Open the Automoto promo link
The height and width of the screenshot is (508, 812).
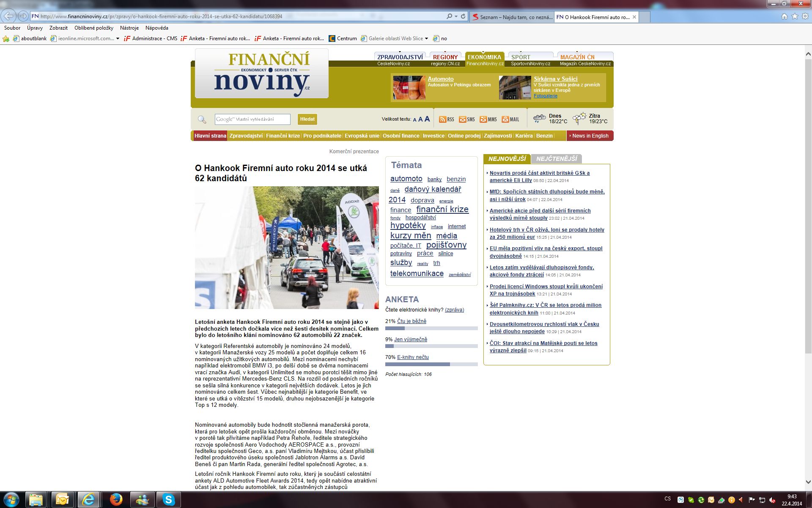click(441, 79)
